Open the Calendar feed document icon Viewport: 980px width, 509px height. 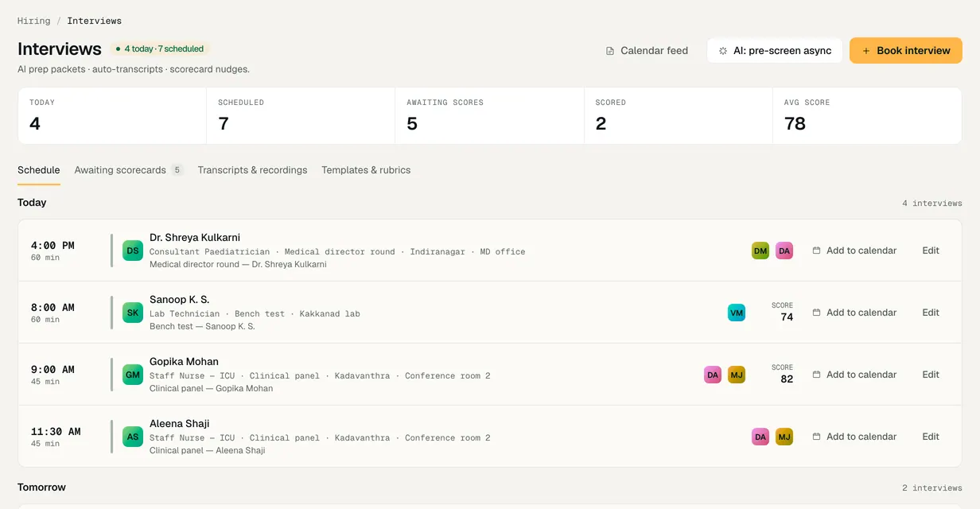point(610,51)
